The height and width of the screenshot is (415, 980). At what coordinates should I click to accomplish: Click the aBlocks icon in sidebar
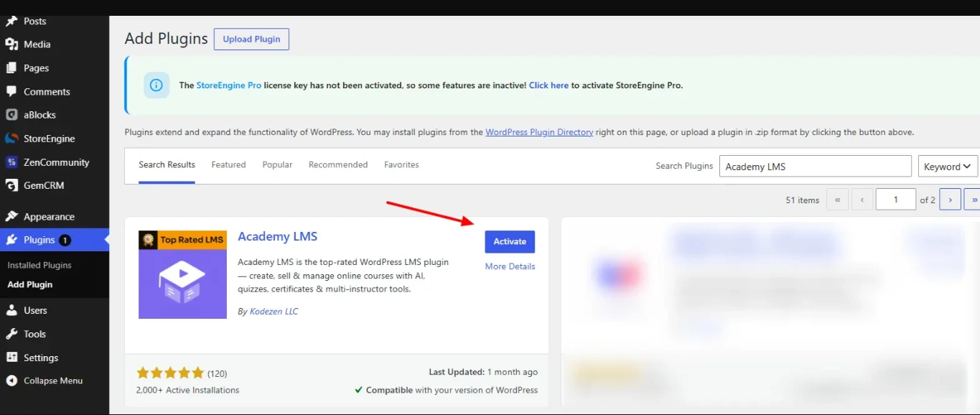tap(11, 115)
